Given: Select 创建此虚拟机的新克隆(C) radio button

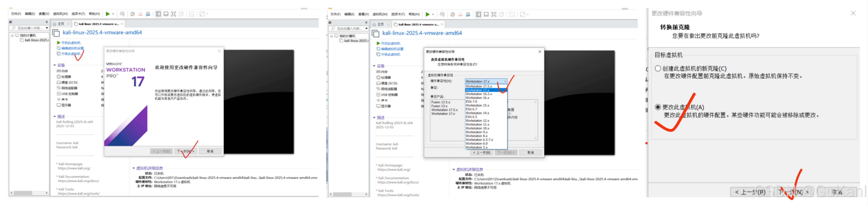Looking at the screenshot, I should [x=657, y=68].
